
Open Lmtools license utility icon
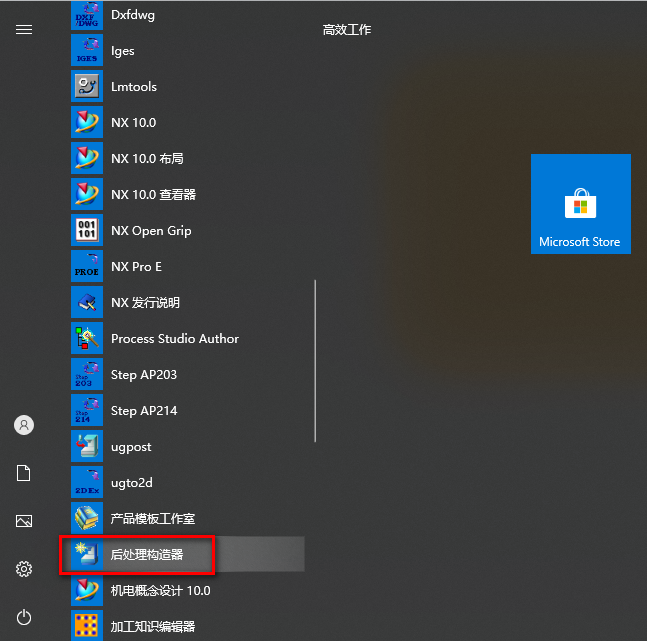coord(88,87)
